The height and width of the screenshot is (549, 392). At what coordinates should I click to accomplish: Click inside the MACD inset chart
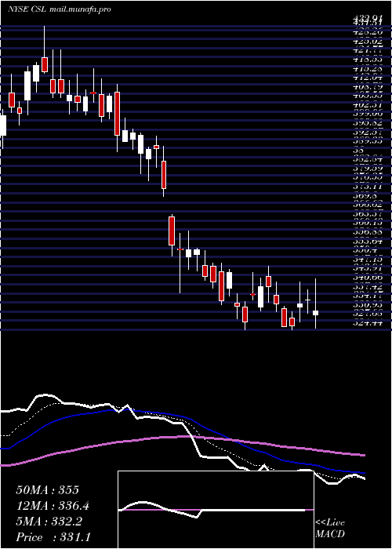point(216,510)
